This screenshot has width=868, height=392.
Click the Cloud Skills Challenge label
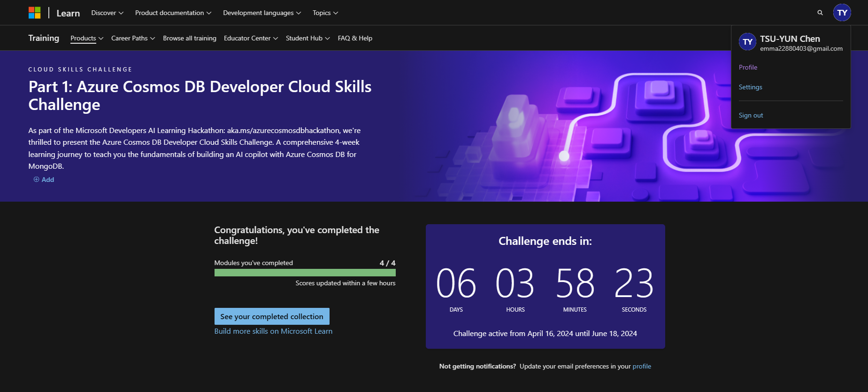[80, 69]
